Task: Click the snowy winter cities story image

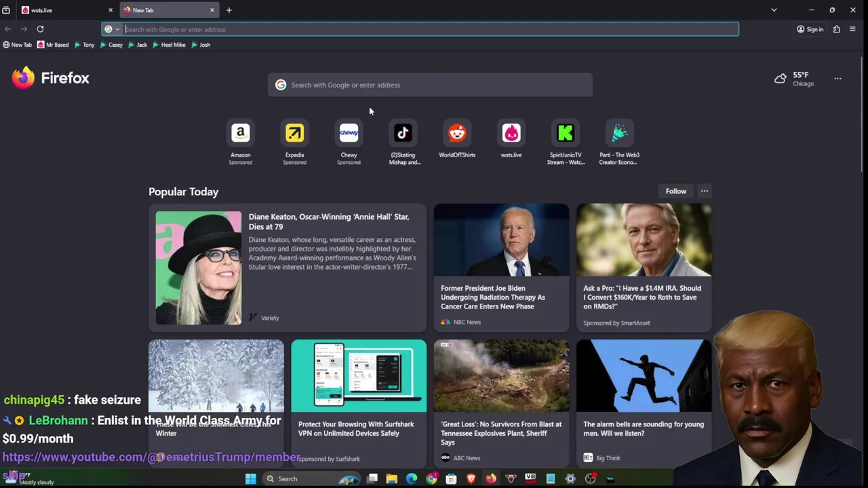Action: (x=216, y=375)
